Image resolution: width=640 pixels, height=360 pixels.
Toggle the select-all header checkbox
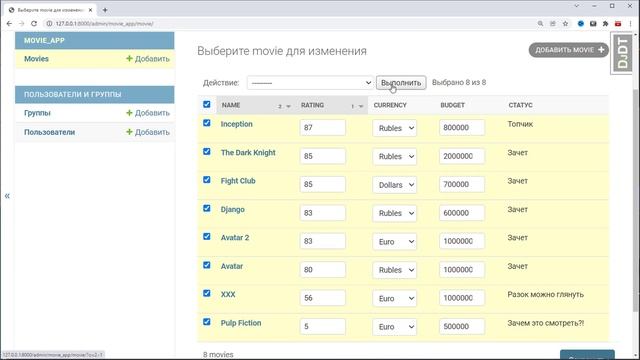(207, 104)
